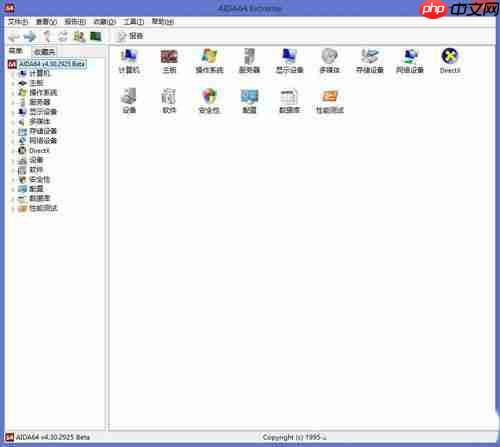Open the 帮助(H) menu
The height and width of the screenshot is (447, 500).
click(x=163, y=22)
